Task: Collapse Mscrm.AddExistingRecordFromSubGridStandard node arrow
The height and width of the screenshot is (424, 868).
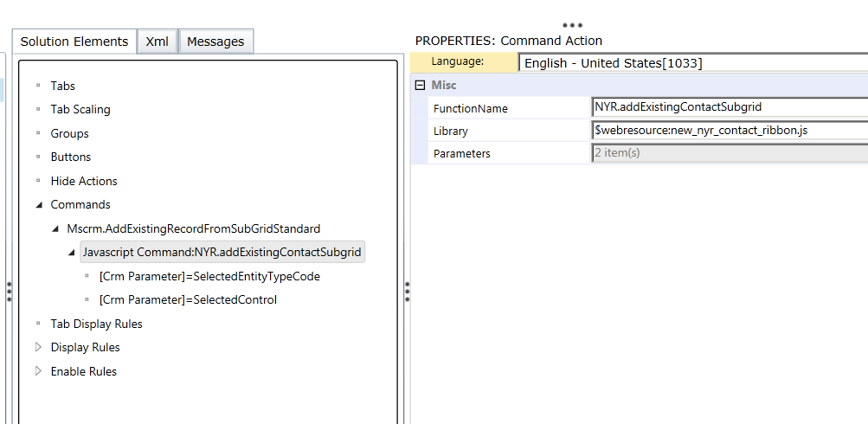Action: coord(55,229)
